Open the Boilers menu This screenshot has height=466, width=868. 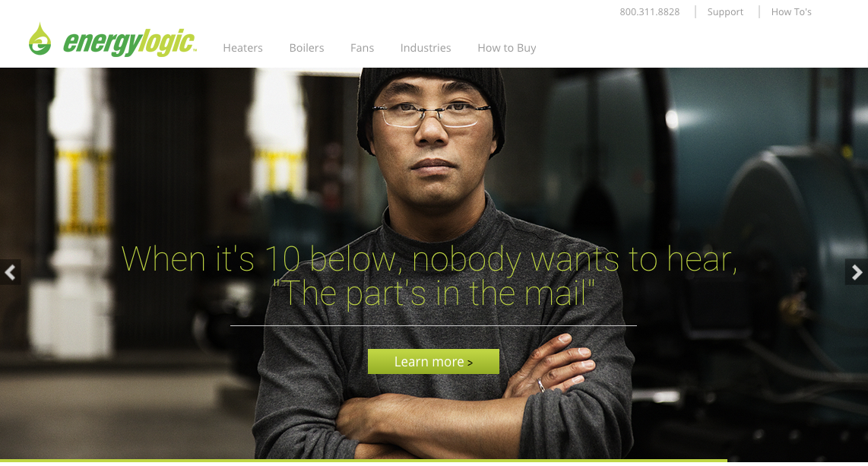click(306, 48)
